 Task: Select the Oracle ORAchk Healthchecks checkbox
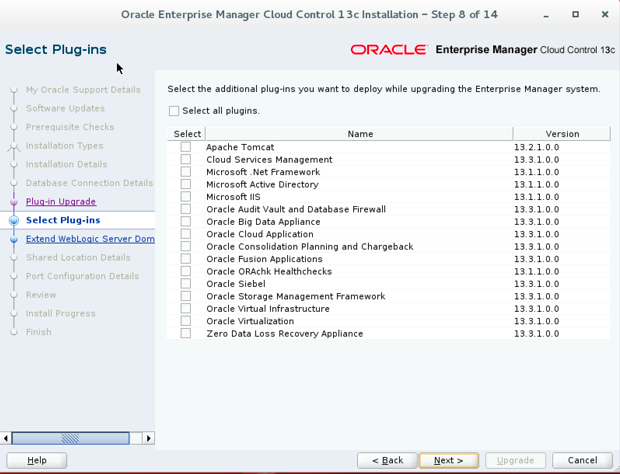pos(185,271)
